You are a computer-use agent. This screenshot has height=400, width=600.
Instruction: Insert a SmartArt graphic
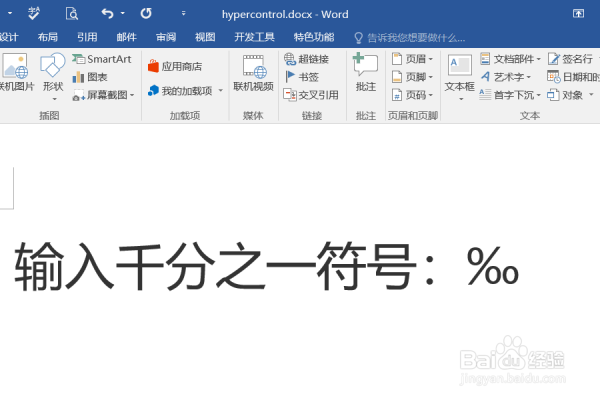102,59
